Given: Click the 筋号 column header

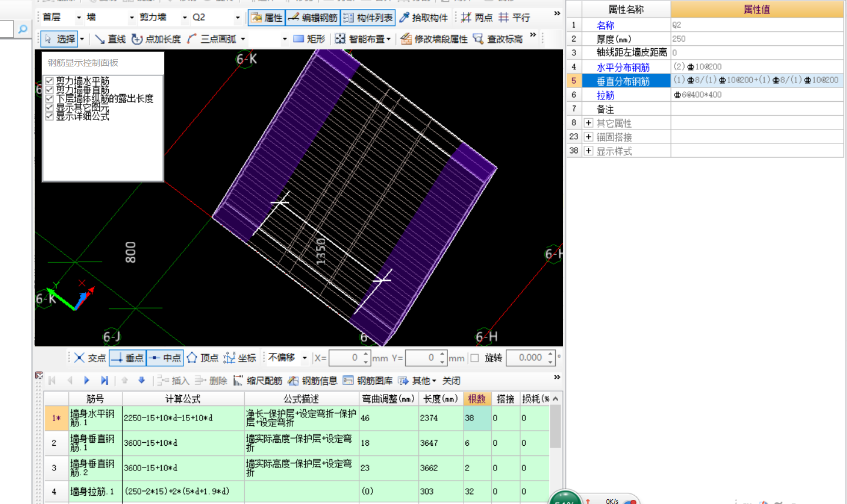Looking at the screenshot, I should pyautogui.click(x=95, y=399).
